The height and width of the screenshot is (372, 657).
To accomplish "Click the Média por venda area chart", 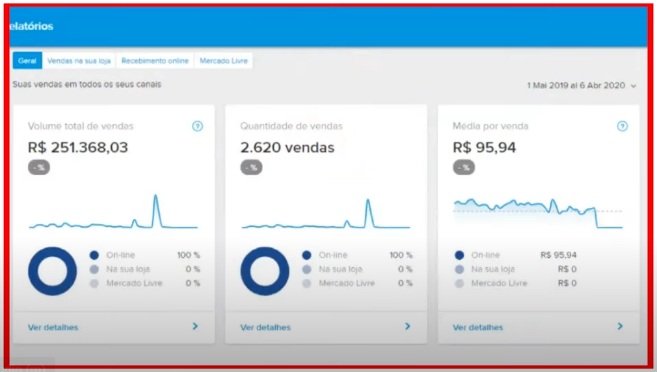I will coord(538,213).
